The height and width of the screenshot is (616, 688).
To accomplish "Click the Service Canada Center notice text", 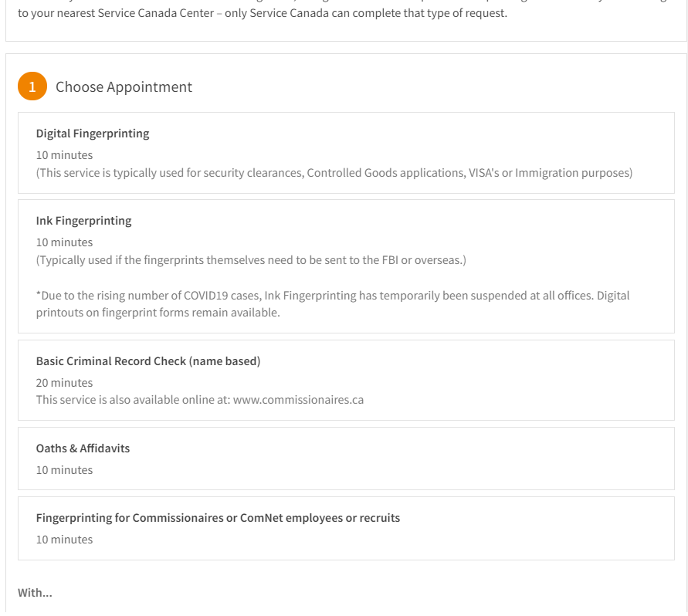I will coord(263,13).
